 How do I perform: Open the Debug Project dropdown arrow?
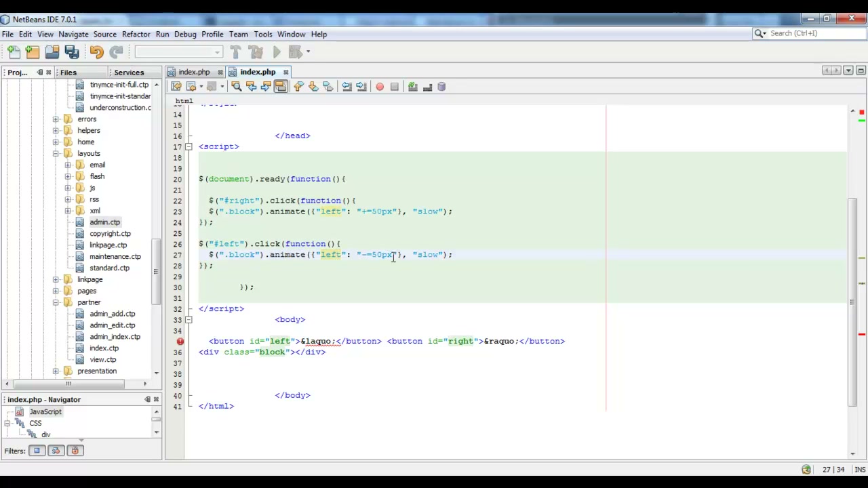(x=308, y=52)
